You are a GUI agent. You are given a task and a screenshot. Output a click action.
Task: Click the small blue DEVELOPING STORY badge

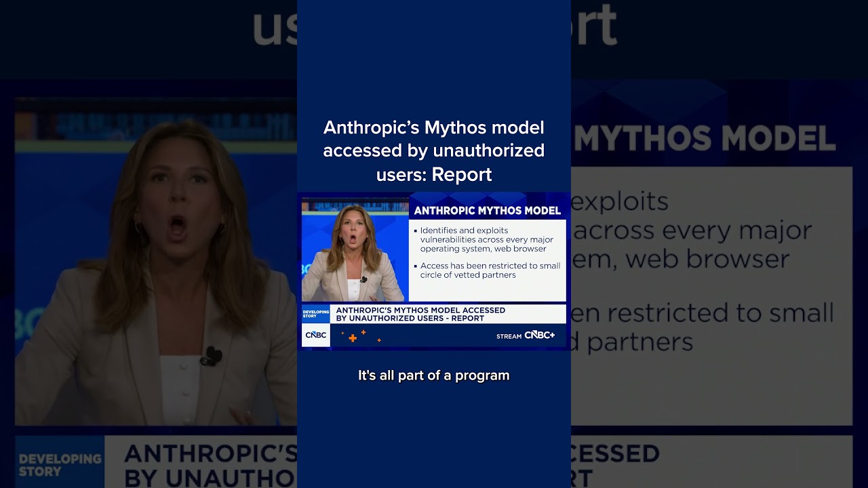pyautogui.click(x=316, y=314)
